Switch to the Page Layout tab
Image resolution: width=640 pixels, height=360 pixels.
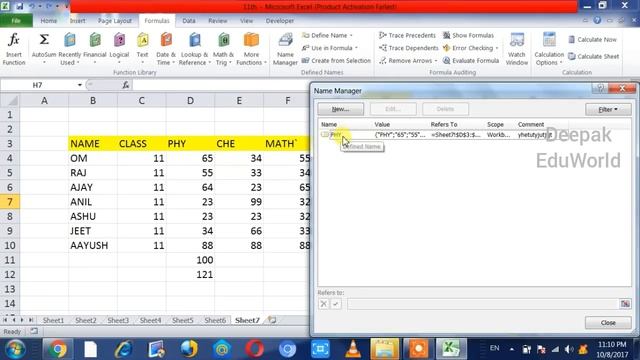pyautogui.click(x=115, y=20)
